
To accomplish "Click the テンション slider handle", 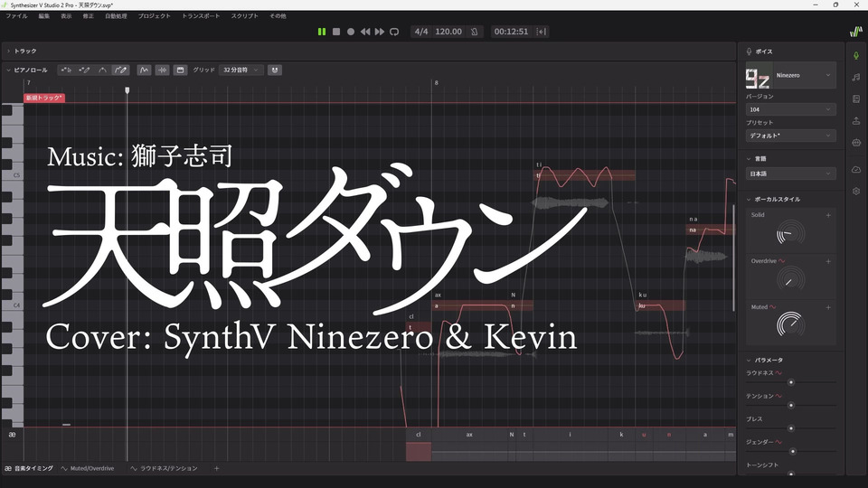I will 791,406.
